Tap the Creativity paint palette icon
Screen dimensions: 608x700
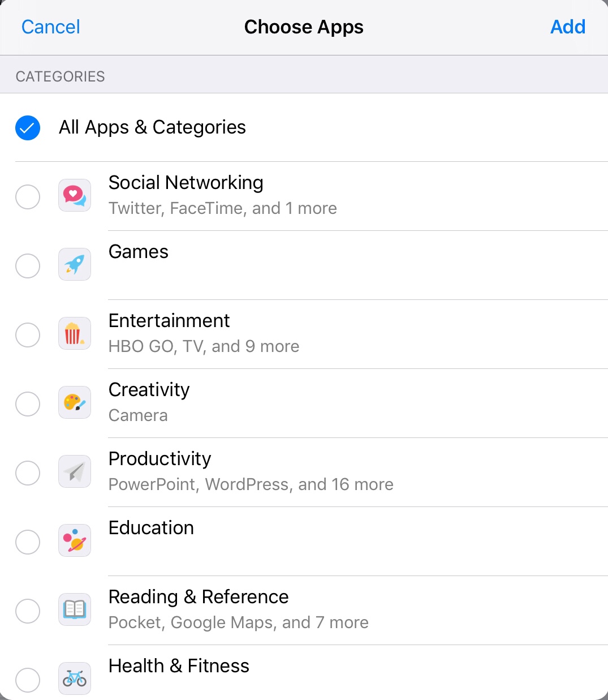(x=75, y=403)
